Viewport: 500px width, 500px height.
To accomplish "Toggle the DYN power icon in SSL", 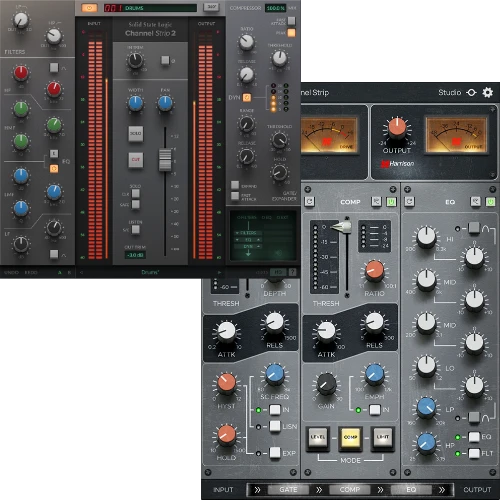I will pyautogui.click(x=247, y=97).
